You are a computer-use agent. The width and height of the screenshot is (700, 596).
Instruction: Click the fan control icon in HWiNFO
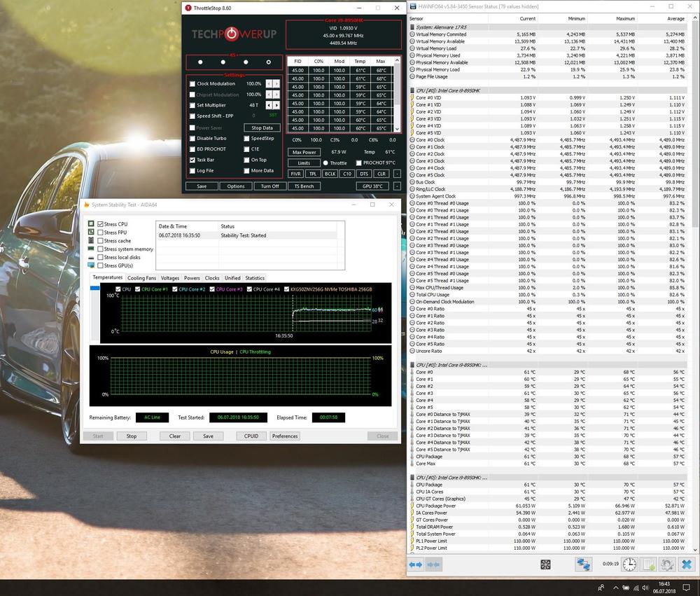point(545,564)
